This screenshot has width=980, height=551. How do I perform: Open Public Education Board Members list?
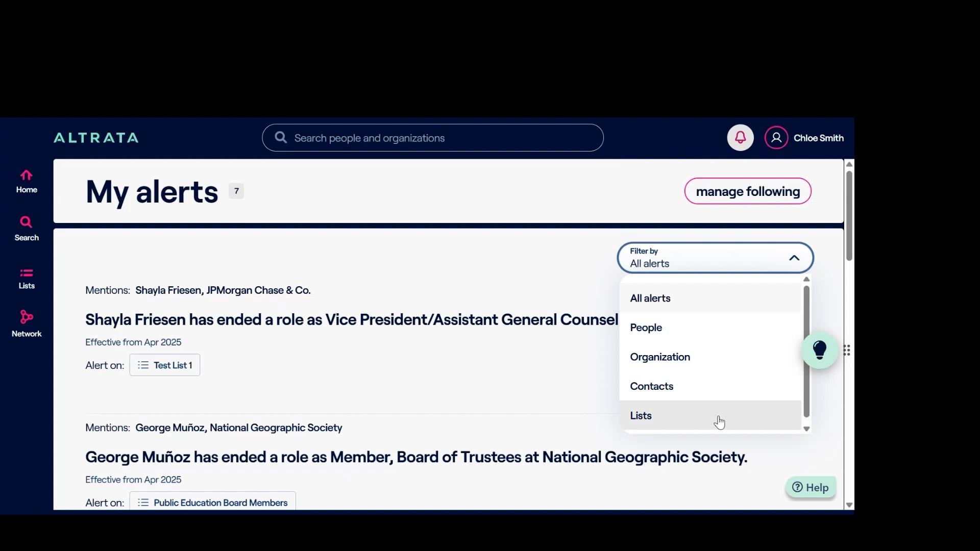point(213,503)
